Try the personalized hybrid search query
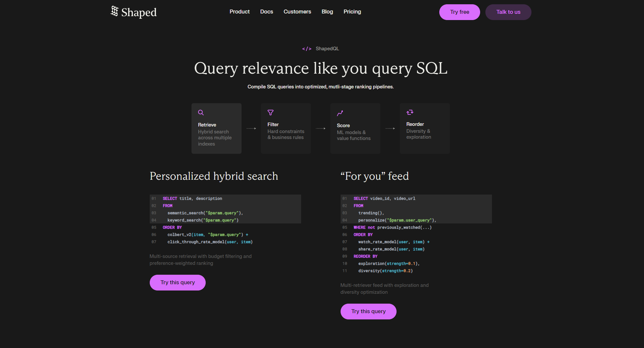This screenshot has height=348, width=644. [177, 283]
